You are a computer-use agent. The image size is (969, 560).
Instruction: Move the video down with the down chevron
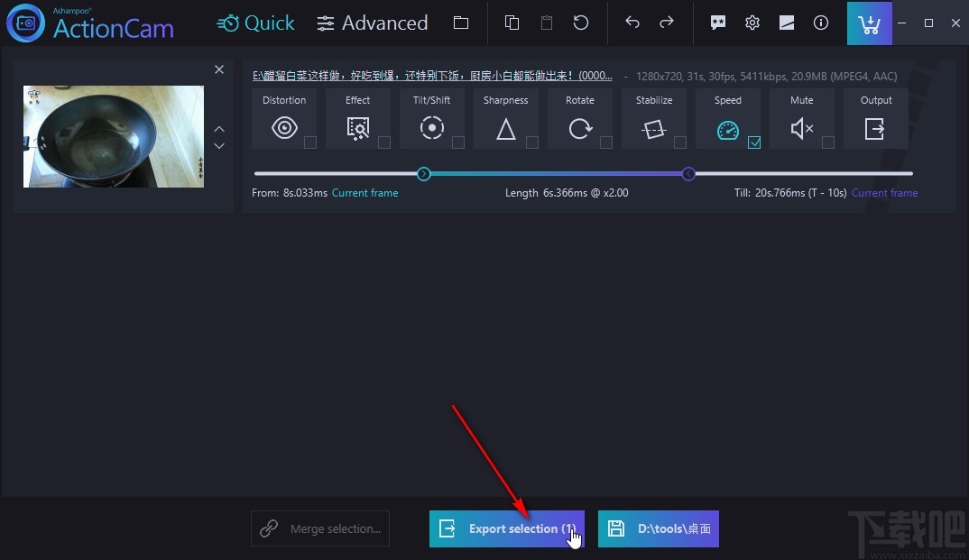pyautogui.click(x=218, y=146)
